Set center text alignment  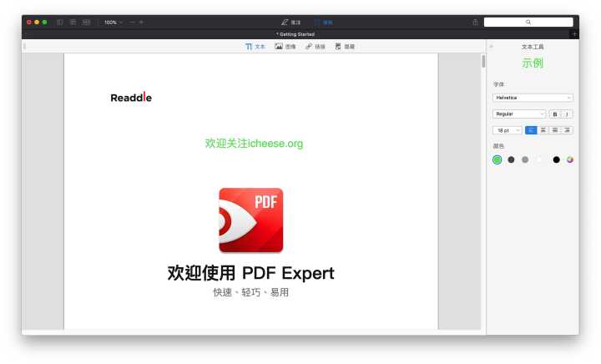543,130
